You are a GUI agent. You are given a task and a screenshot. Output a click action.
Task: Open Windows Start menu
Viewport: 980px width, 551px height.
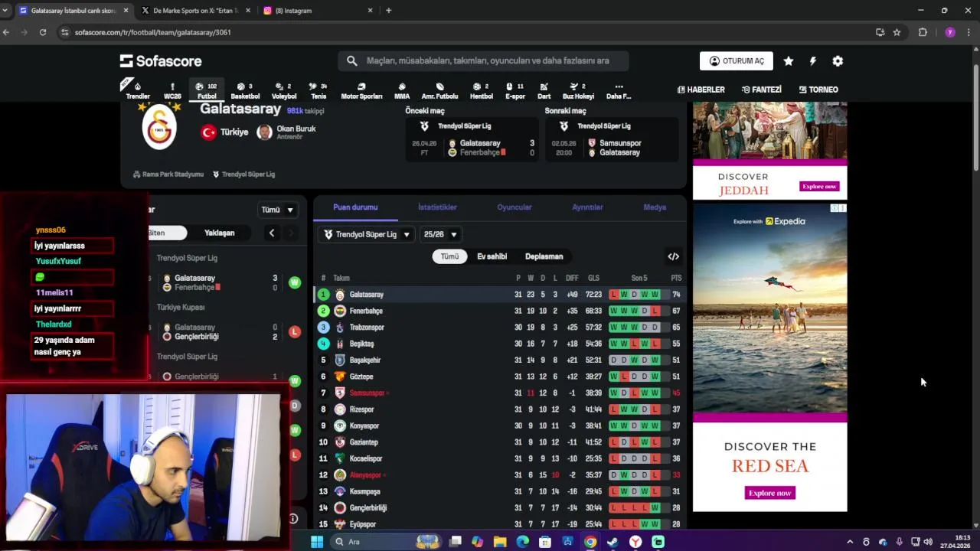[x=317, y=542]
